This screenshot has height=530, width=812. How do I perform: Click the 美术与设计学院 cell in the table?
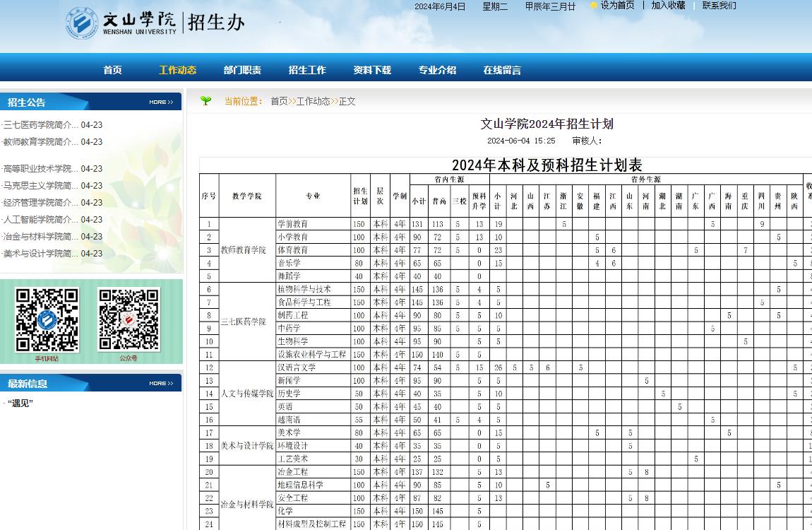click(247, 445)
